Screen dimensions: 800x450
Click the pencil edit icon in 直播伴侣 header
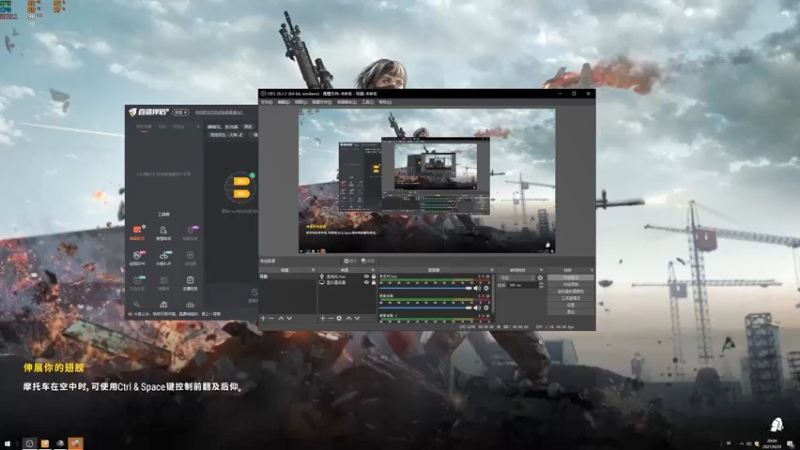tap(241, 135)
